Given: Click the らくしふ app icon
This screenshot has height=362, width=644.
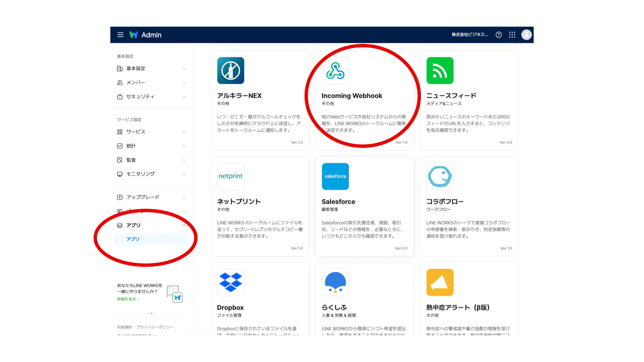Looking at the screenshot, I should (x=335, y=282).
